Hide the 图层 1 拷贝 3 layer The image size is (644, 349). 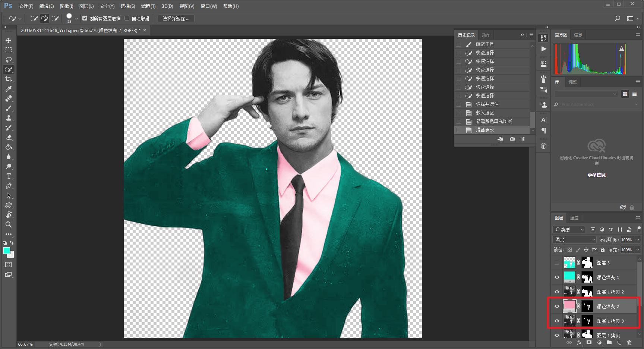point(557,321)
